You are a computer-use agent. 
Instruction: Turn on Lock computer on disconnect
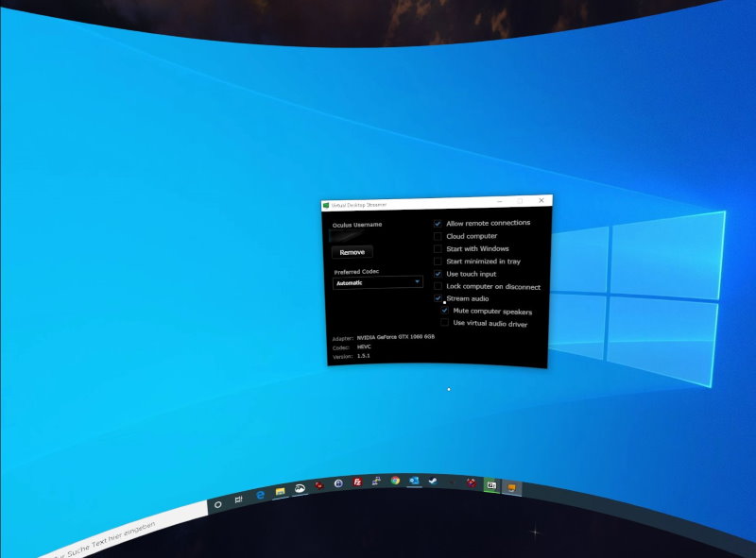click(x=438, y=286)
